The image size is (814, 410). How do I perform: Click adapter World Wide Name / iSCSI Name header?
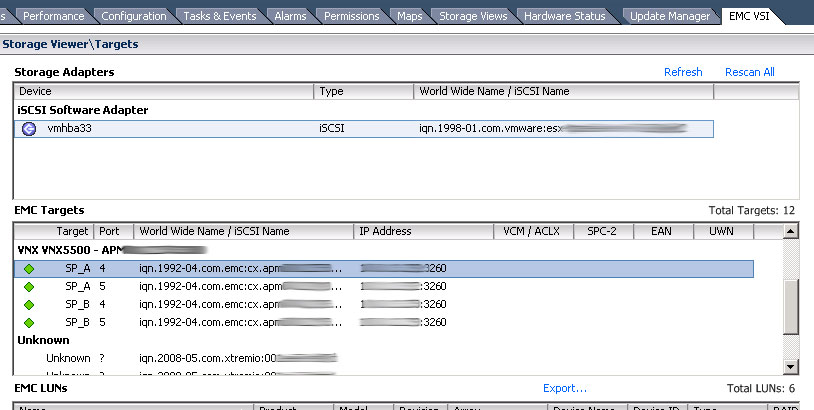click(564, 91)
